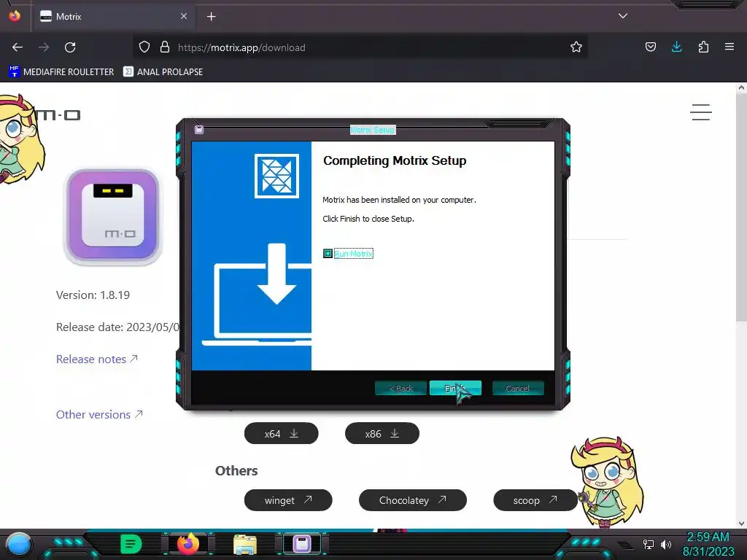This screenshot has width=747, height=560.
Task: Click the taskbar clock showing 2:59 AM
Action: point(708,544)
